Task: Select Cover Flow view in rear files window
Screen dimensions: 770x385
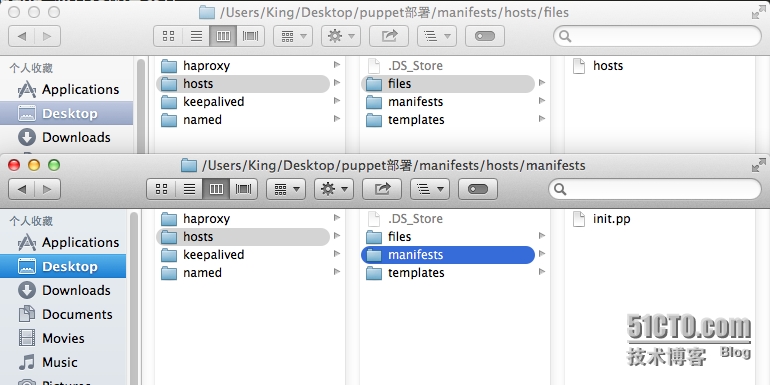Action: point(250,36)
